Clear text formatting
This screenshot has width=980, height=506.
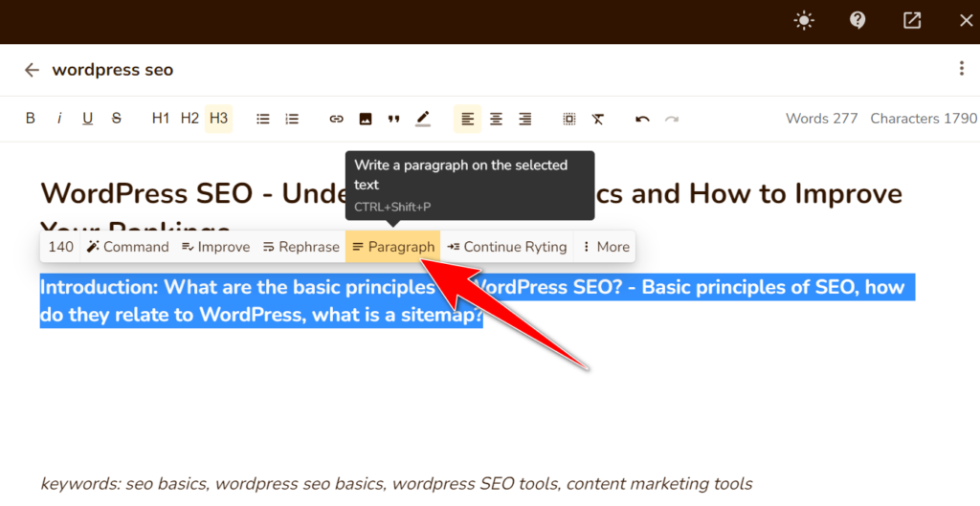[598, 119]
